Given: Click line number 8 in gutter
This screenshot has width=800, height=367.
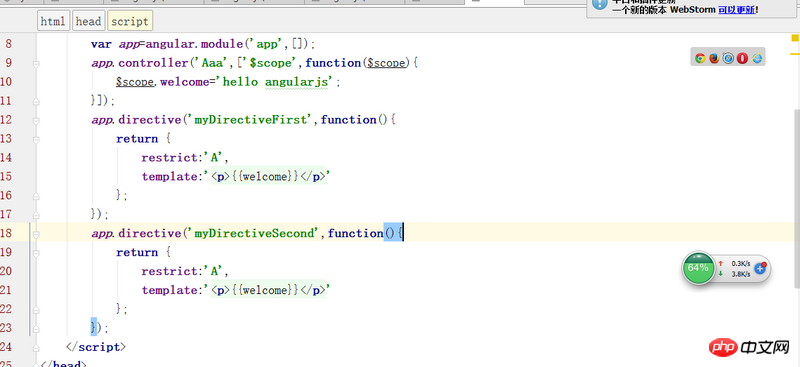Looking at the screenshot, I should tap(8, 44).
